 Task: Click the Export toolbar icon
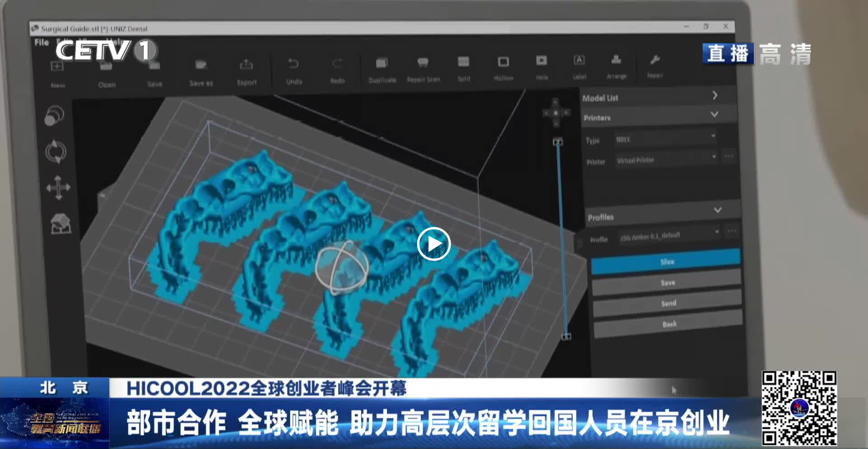(x=246, y=65)
